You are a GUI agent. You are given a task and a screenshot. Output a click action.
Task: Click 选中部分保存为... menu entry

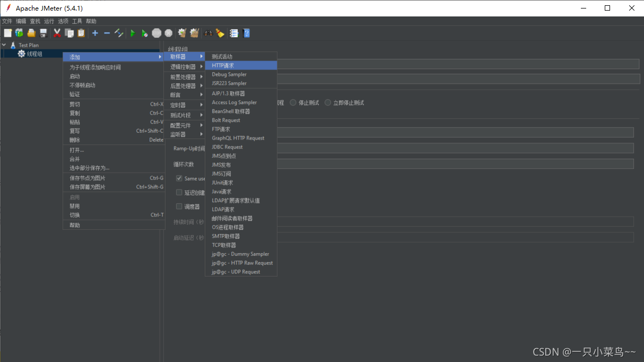tap(114, 168)
